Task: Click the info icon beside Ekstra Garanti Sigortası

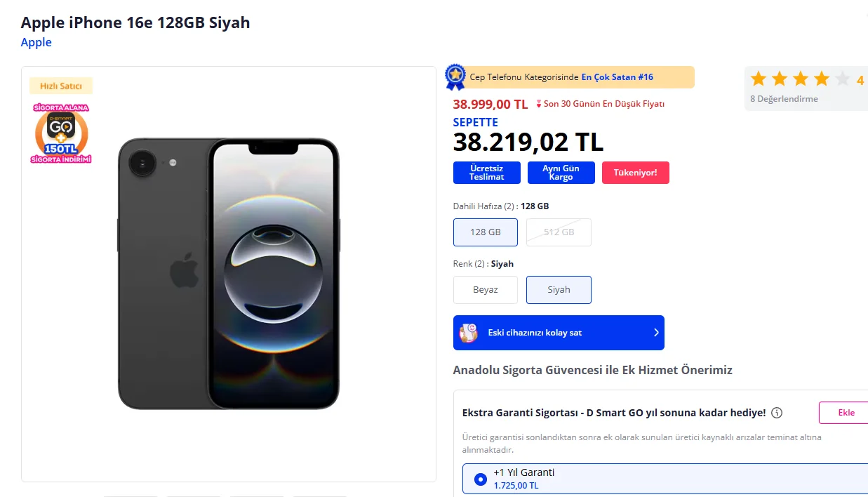Action: click(x=777, y=413)
